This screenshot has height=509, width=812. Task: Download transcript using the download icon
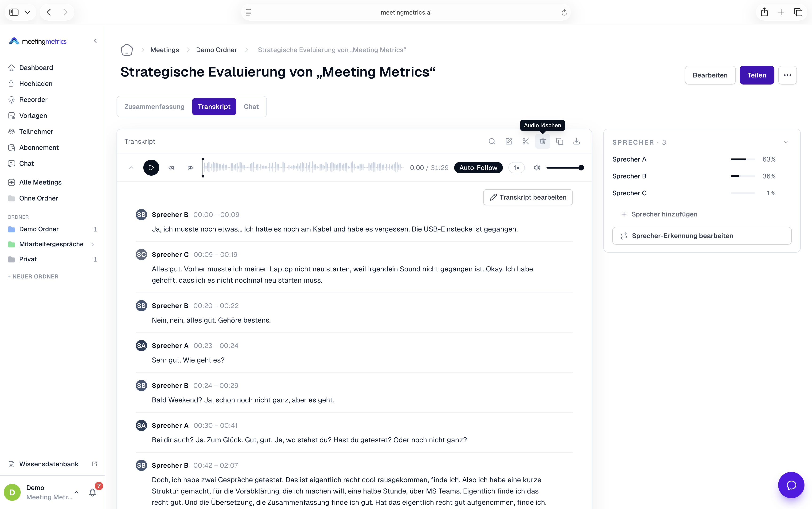tap(577, 141)
